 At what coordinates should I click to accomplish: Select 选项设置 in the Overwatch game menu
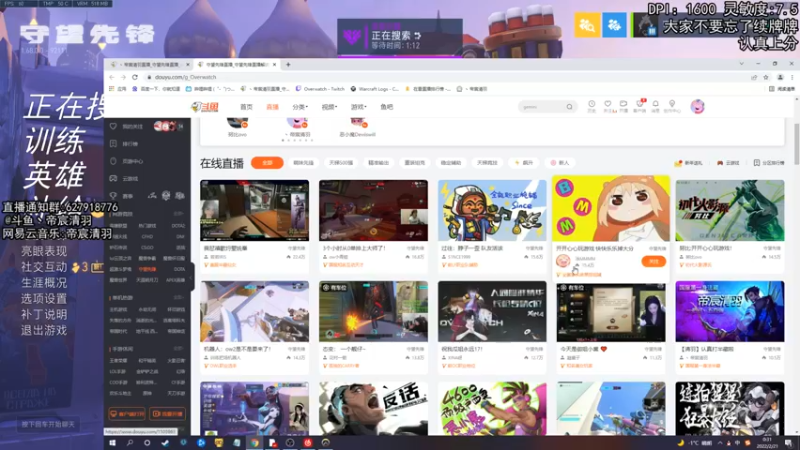click(x=44, y=298)
